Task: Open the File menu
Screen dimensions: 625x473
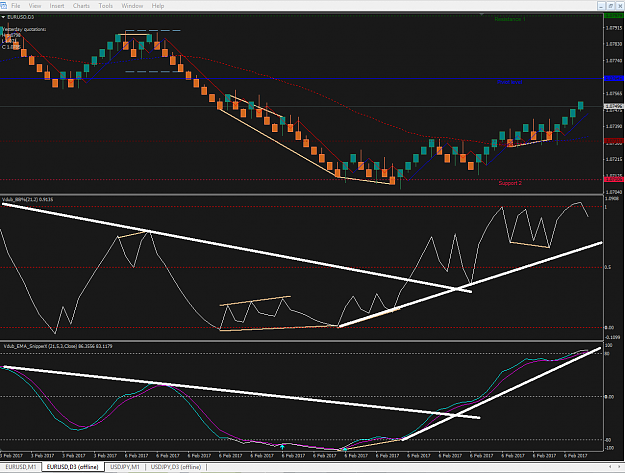Action: (16, 6)
